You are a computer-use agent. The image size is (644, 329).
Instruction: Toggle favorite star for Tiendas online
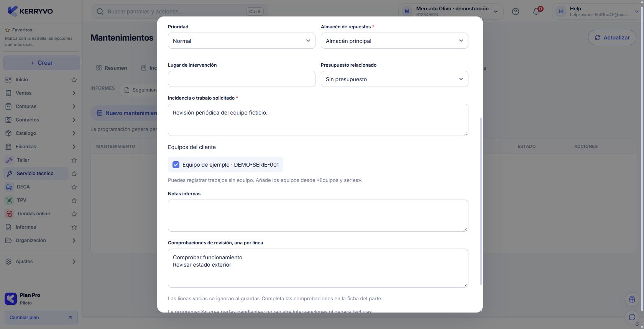coord(74,214)
